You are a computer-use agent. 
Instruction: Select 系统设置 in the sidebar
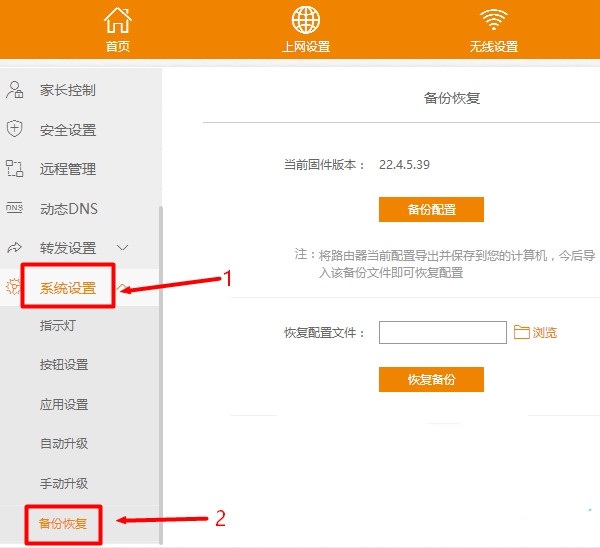(68, 288)
